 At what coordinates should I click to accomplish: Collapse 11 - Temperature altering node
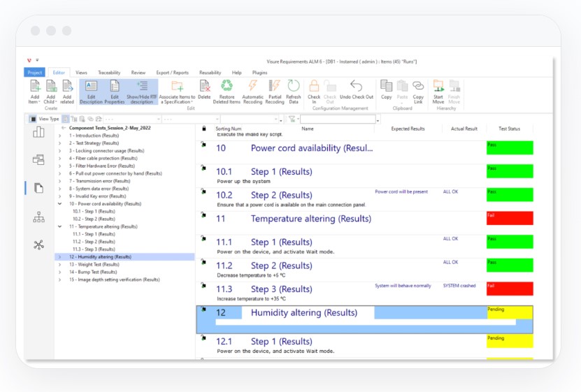(59, 226)
